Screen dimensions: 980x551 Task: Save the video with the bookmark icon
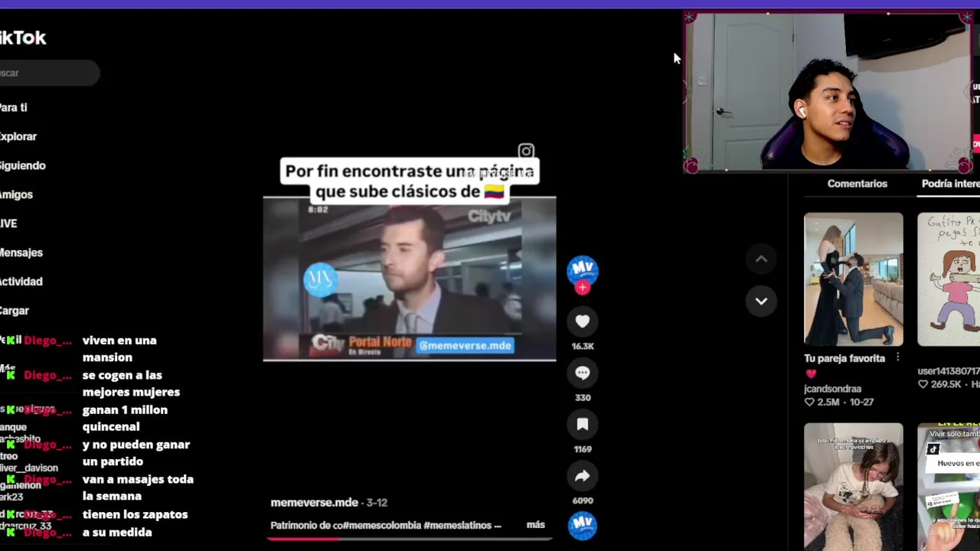click(583, 424)
